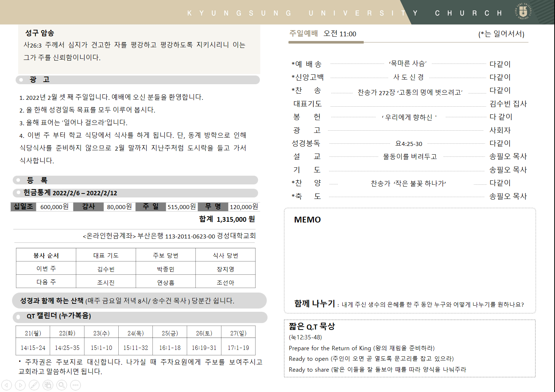Go to the previous slide arrow
Image resolution: width=555 pixels, height=392 pixels.
(x=7, y=385)
